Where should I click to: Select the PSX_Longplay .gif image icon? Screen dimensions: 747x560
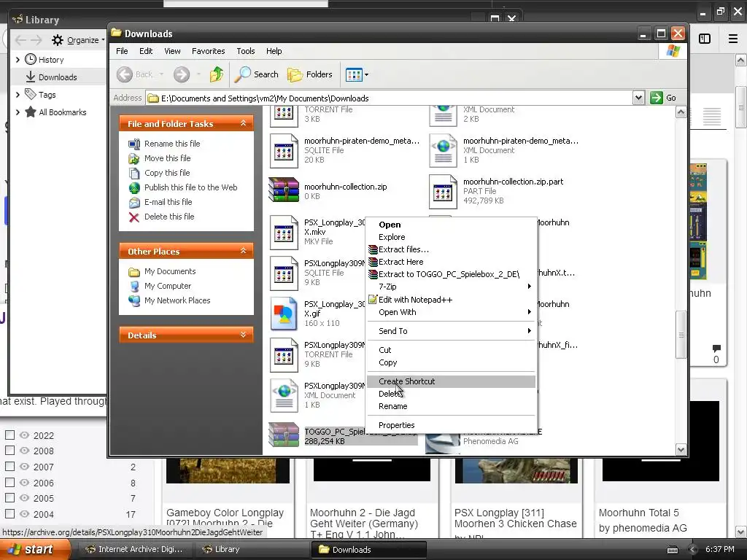(284, 314)
